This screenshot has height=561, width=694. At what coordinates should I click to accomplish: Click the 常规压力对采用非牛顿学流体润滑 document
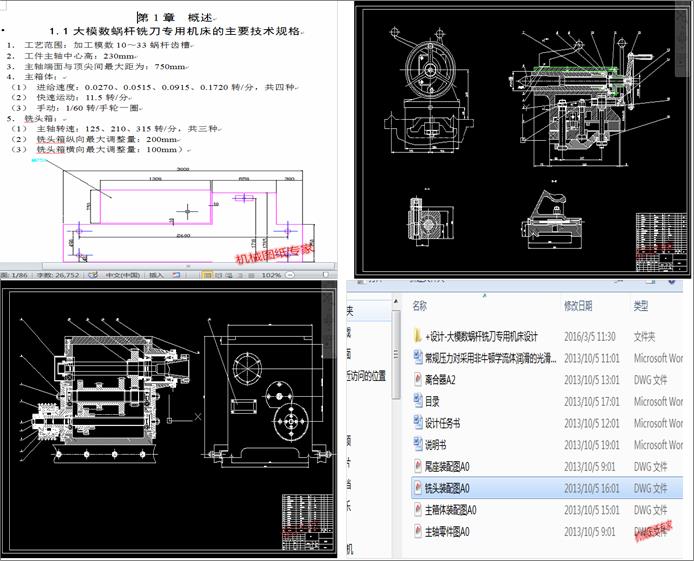(490, 358)
